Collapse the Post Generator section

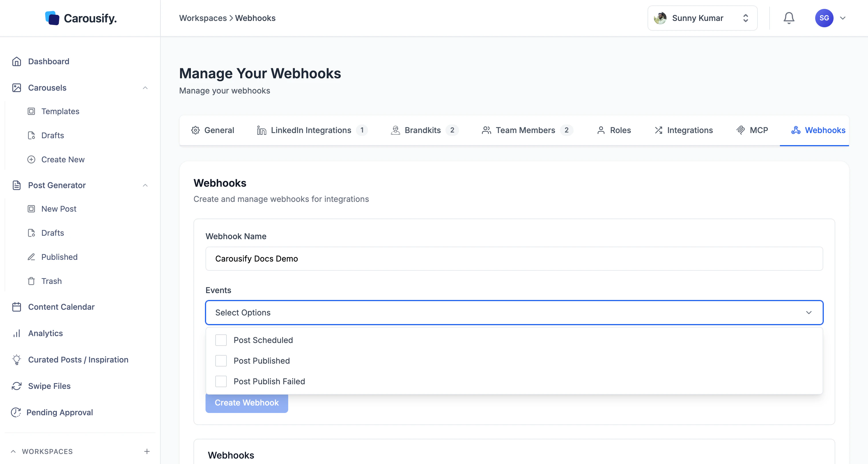tap(145, 185)
